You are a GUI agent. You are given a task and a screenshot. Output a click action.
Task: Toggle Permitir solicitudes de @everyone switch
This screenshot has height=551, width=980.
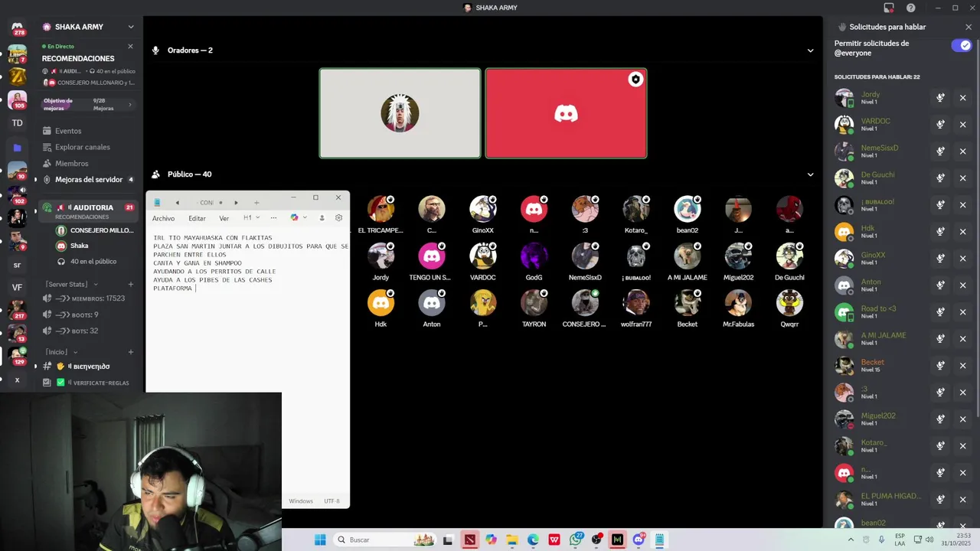pyautogui.click(x=961, y=46)
